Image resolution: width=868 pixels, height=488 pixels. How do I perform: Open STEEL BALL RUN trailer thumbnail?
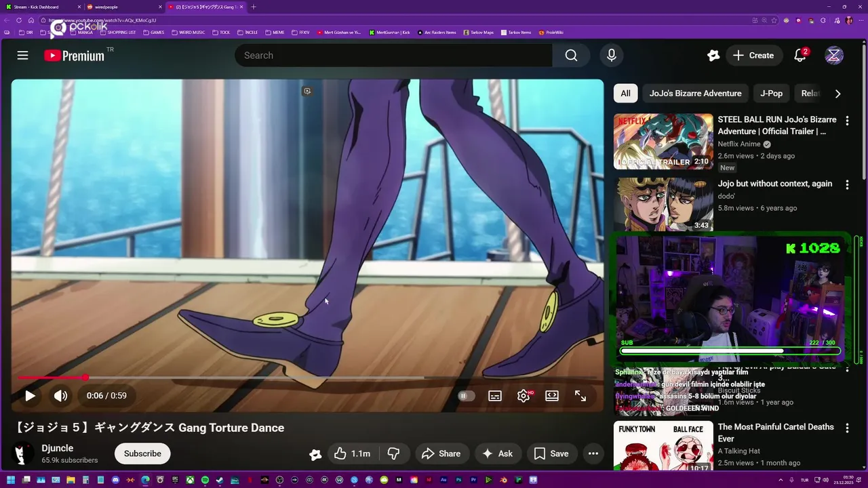(x=663, y=141)
